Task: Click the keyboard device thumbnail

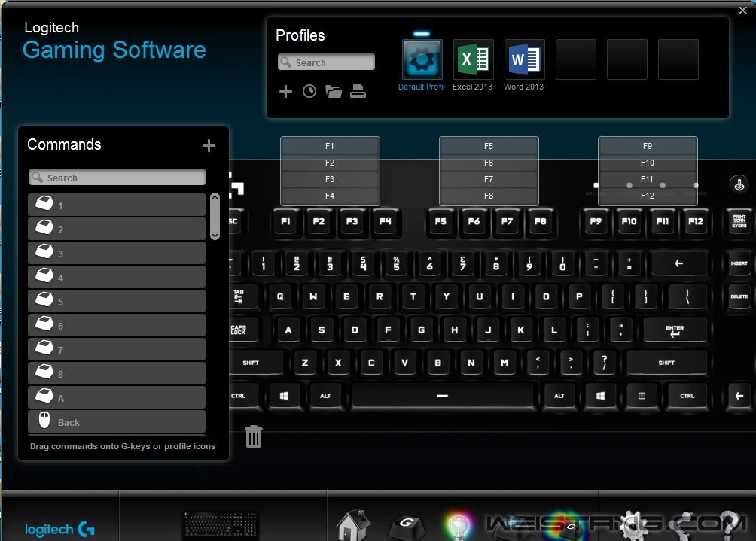Action: coord(221,525)
